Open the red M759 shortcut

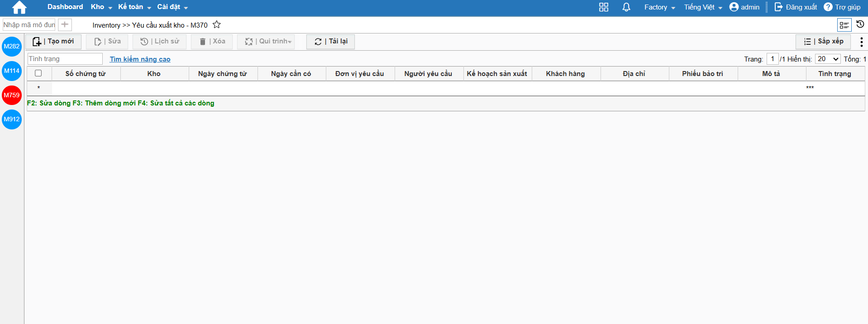pyautogui.click(x=12, y=95)
